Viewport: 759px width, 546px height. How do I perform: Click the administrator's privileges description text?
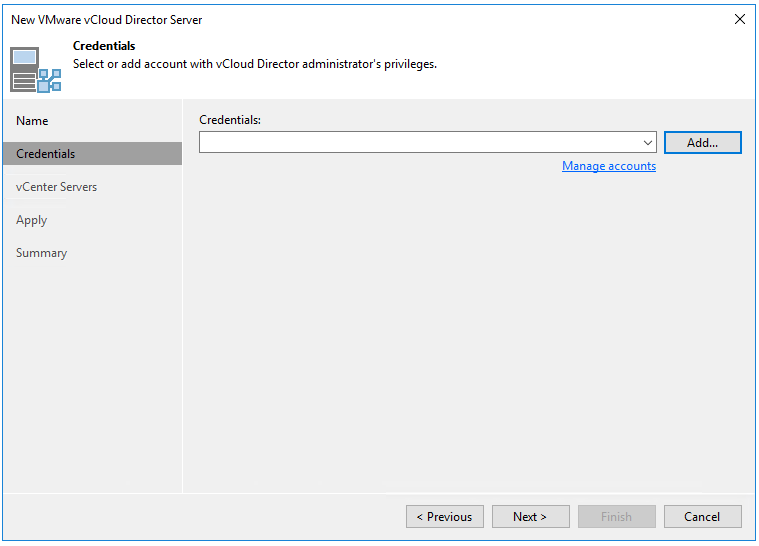(255, 64)
